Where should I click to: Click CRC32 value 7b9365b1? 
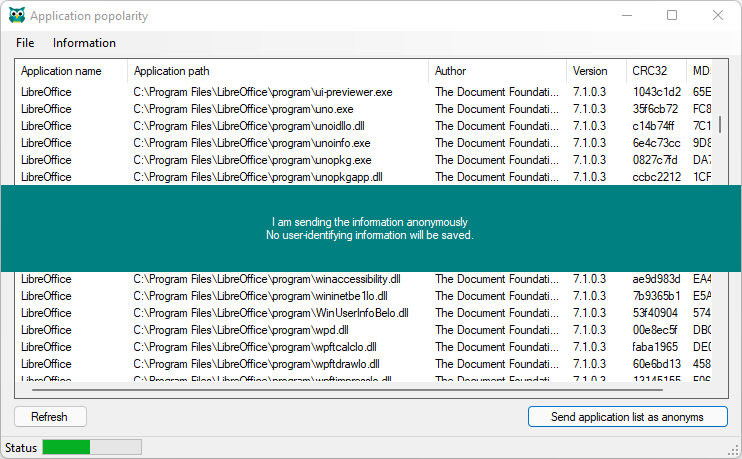click(x=656, y=296)
